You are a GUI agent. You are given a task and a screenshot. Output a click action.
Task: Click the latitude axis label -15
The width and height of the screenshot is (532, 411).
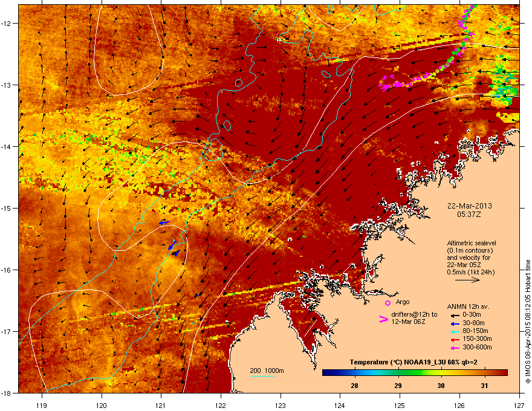[x=6, y=208]
